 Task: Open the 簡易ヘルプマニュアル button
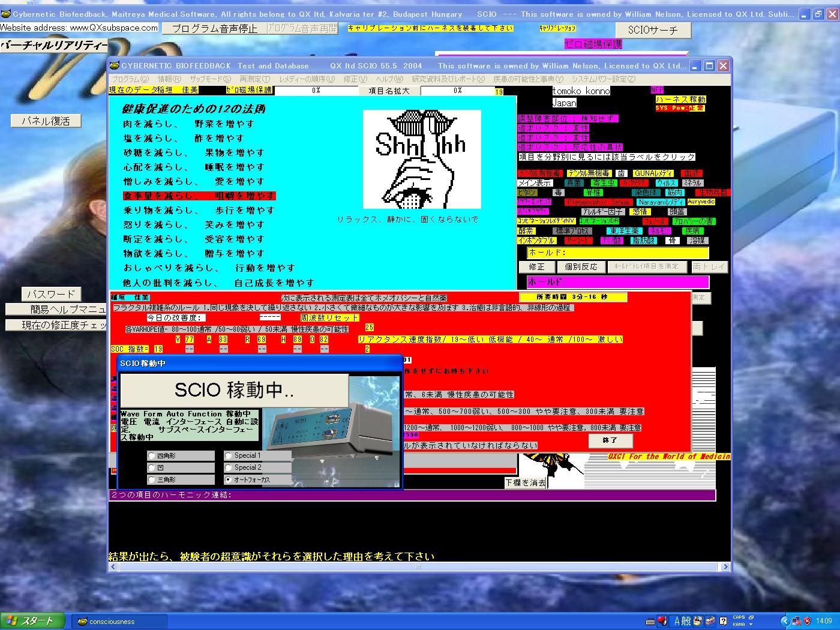56,310
